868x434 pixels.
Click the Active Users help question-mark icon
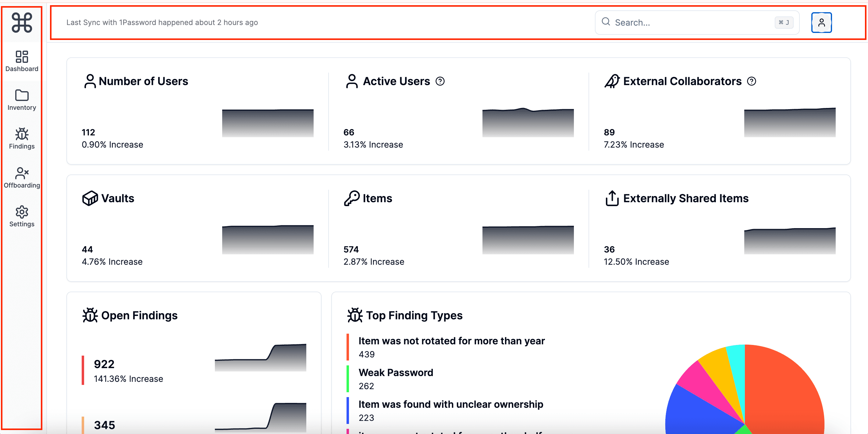click(440, 81)
